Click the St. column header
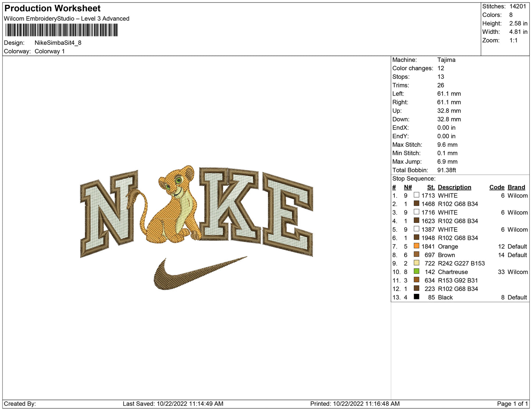Screen dimensions: 532x409 pyautogui.click(x=431, y=187)
